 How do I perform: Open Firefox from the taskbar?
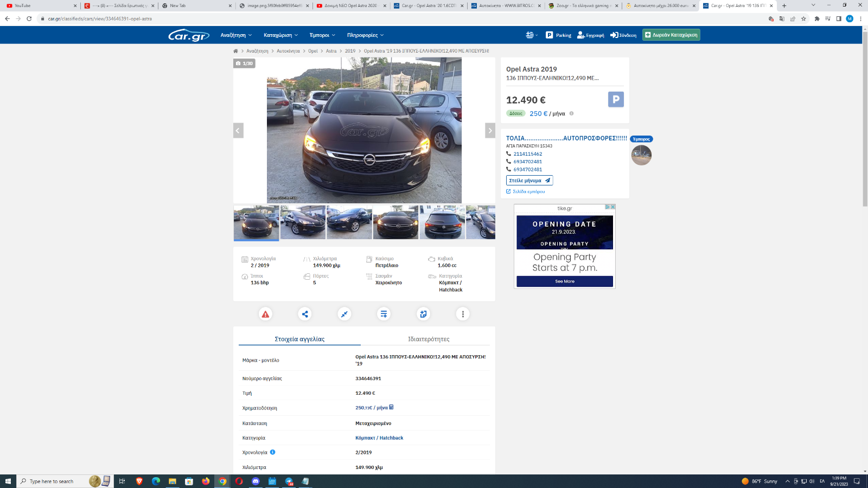(206, 481)
